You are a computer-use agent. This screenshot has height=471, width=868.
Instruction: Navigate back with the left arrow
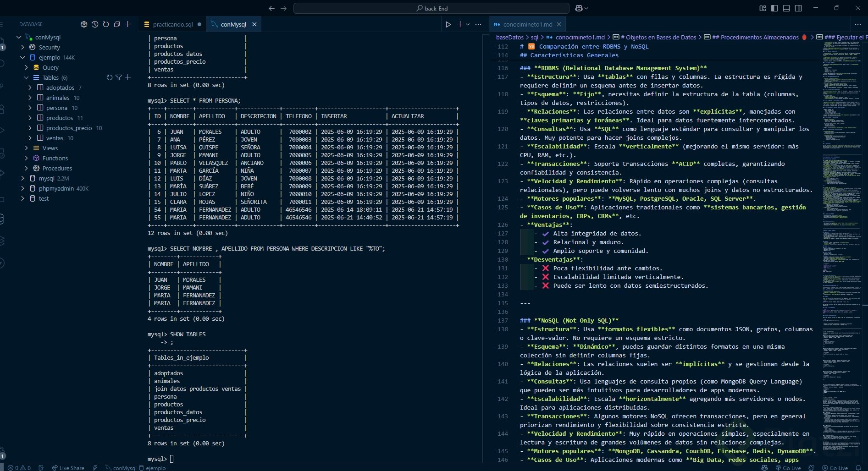click(271, 8)
